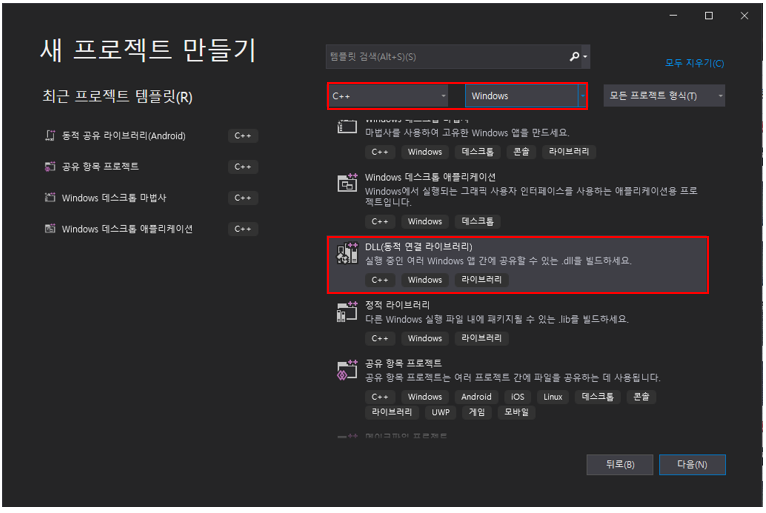The height and width of the screenshot is (513, 766).
Task: Click the 정적 라이브러리 template icon
Action: point(347,311)
